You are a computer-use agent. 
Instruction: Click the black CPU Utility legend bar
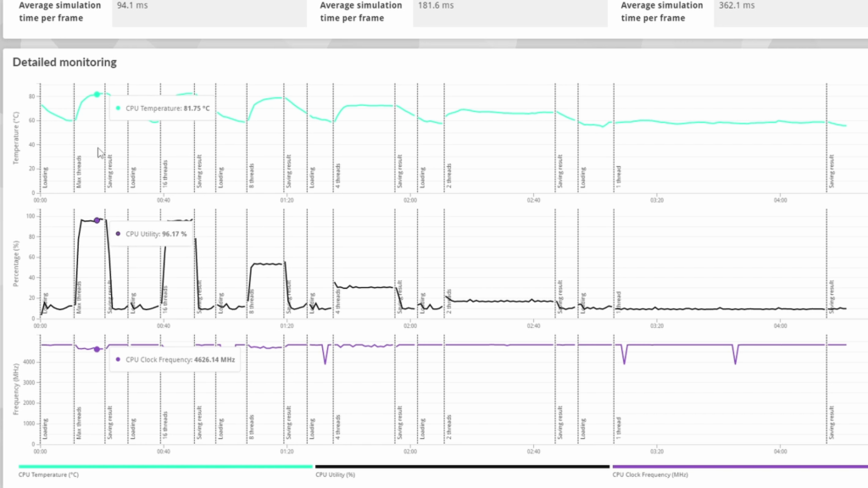point(462,466)
